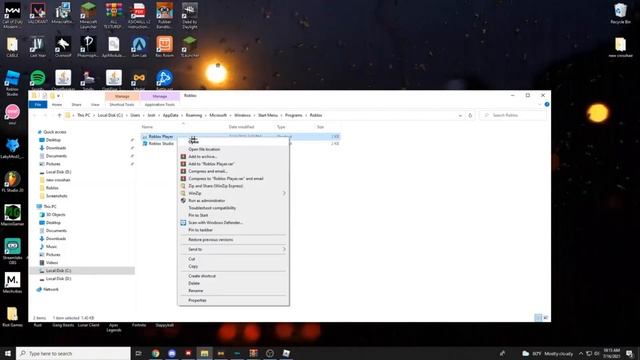Open the Application Tools tab

pos(160,105)
